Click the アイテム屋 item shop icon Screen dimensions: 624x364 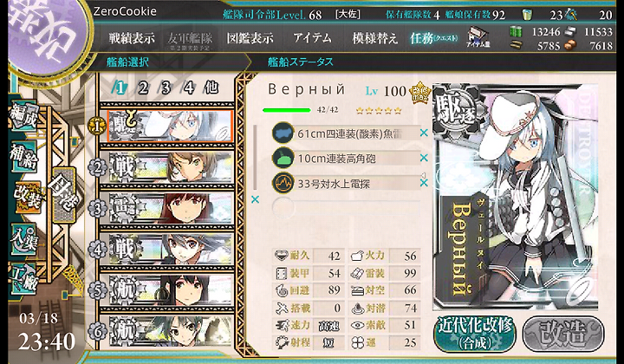click(478, 38)
